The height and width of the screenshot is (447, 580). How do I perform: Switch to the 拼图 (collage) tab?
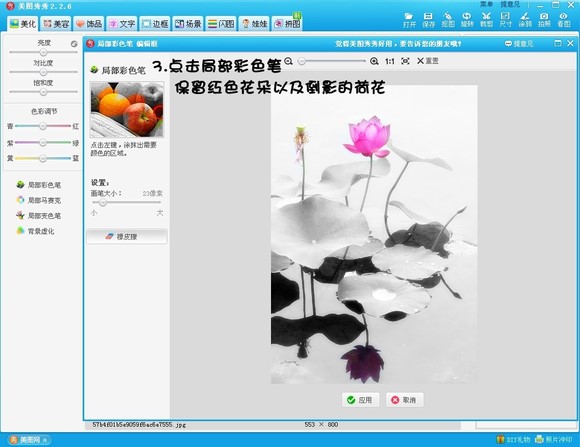(x=287, y=24)
